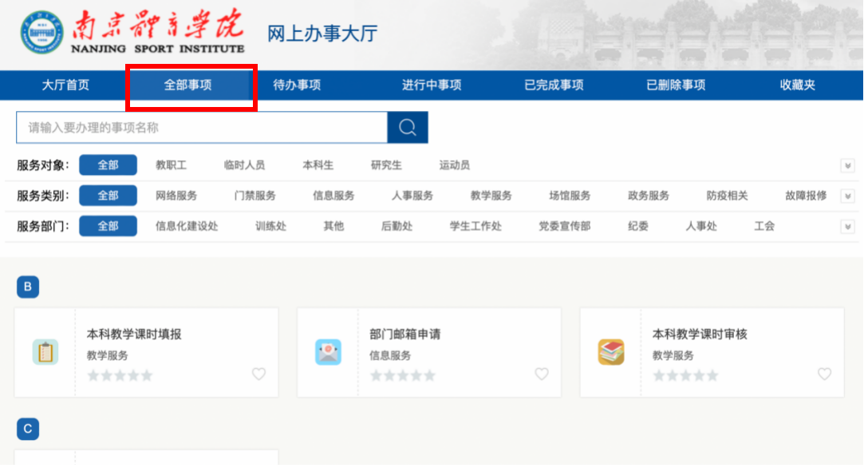Image resolution: width=868 pixels, height=468 pixels.
Task: Open the 收藏夹 tab
Action: (797, 85)
